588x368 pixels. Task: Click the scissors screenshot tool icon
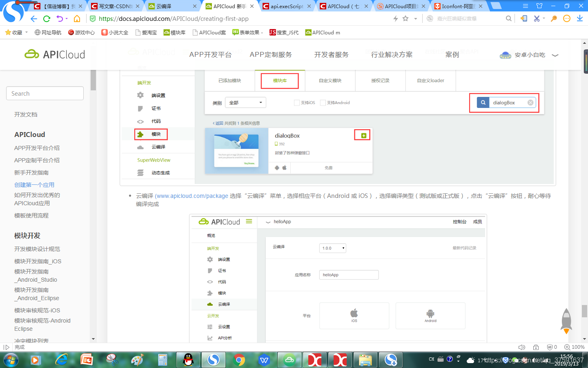(537, 19)
